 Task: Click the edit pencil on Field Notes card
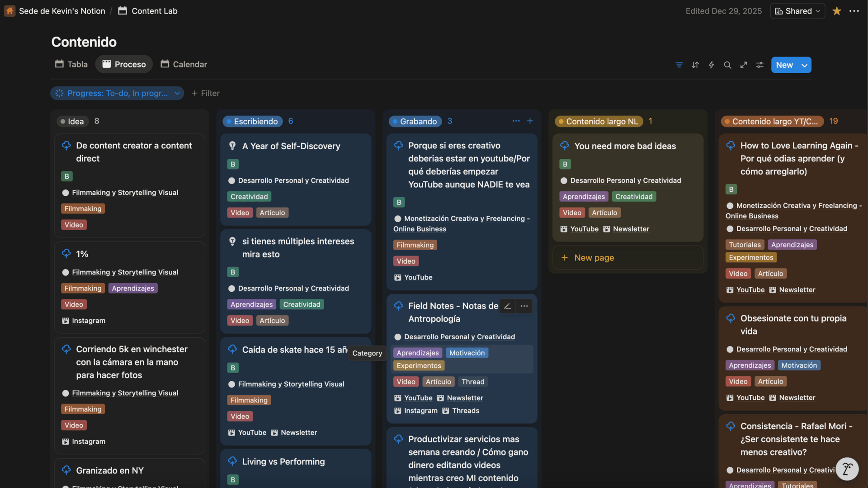pos(508,306)
